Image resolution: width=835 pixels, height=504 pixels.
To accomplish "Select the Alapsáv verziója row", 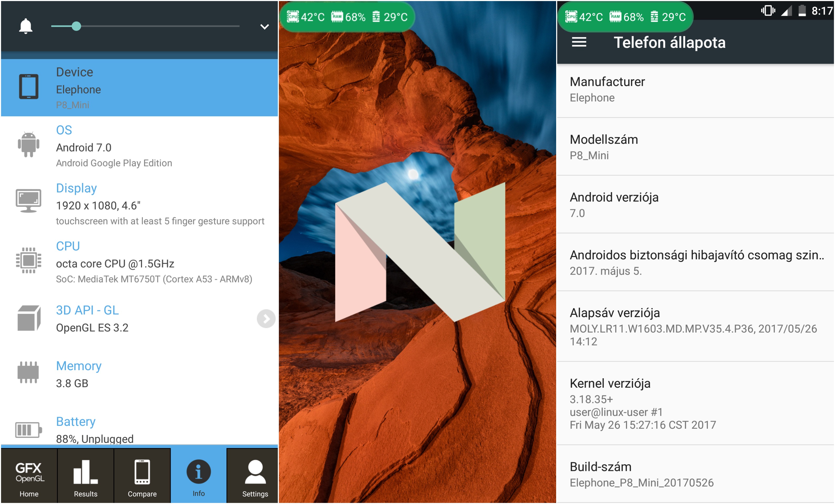I will click(695, 327).
